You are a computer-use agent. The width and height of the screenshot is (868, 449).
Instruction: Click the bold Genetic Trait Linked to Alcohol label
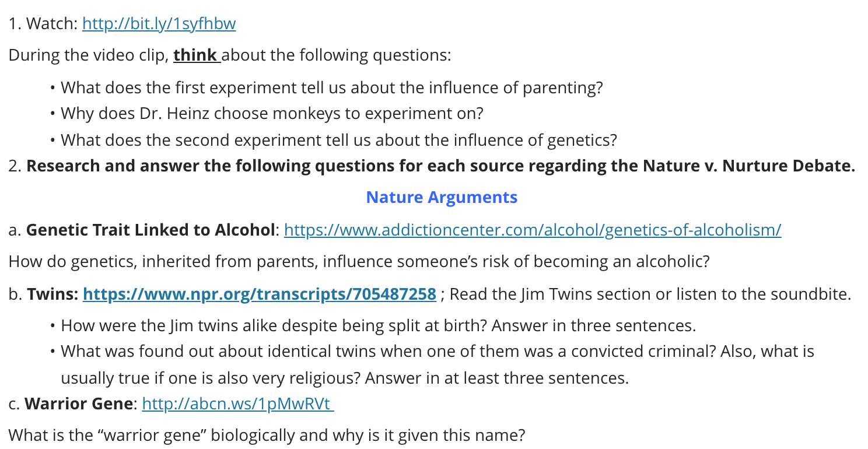coord(150,230)
